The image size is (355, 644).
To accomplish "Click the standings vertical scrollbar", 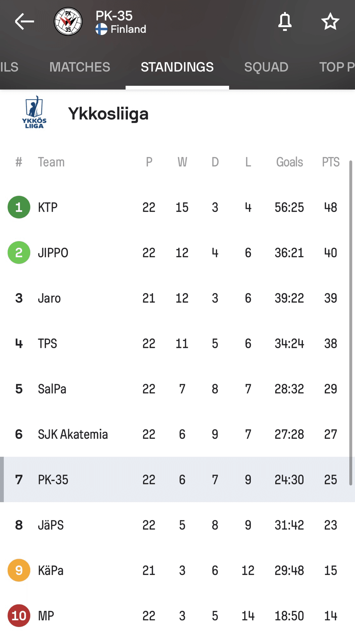I will pyautogui.click(x=351, y=323).
